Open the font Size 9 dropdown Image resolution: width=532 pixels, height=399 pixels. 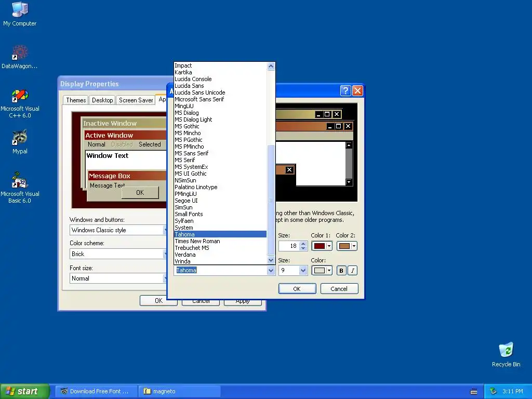click(303, 270)
